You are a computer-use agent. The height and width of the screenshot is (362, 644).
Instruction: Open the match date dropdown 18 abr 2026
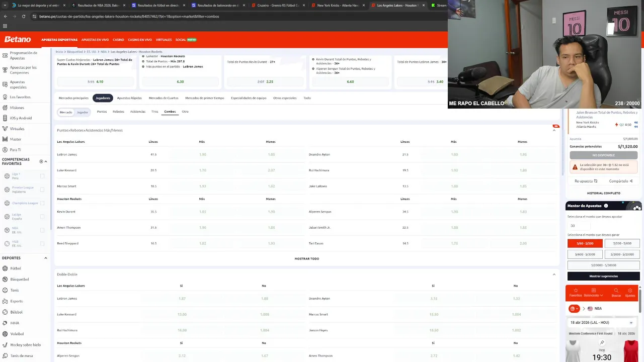[602, 322]
